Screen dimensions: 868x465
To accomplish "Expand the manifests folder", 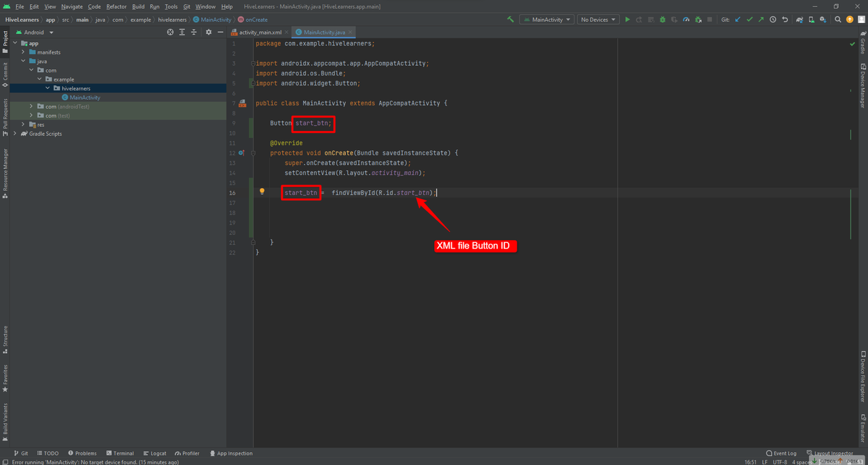I will coord(24,52).
